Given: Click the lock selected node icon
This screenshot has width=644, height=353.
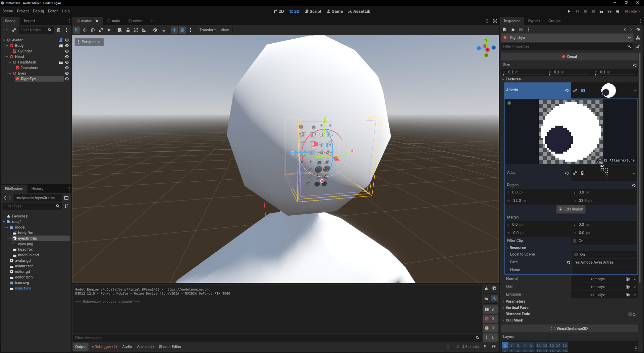Looking at the screenshot, I should tap(128, 30).
